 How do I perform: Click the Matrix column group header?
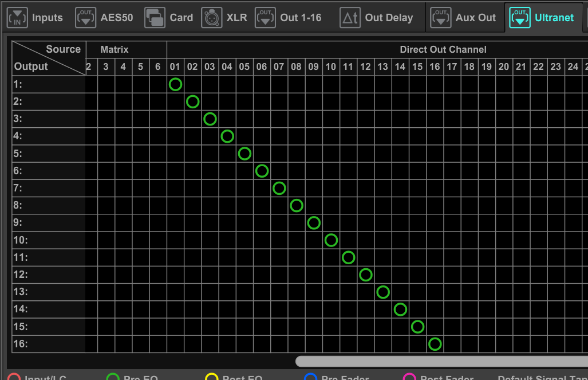point(115,49)
